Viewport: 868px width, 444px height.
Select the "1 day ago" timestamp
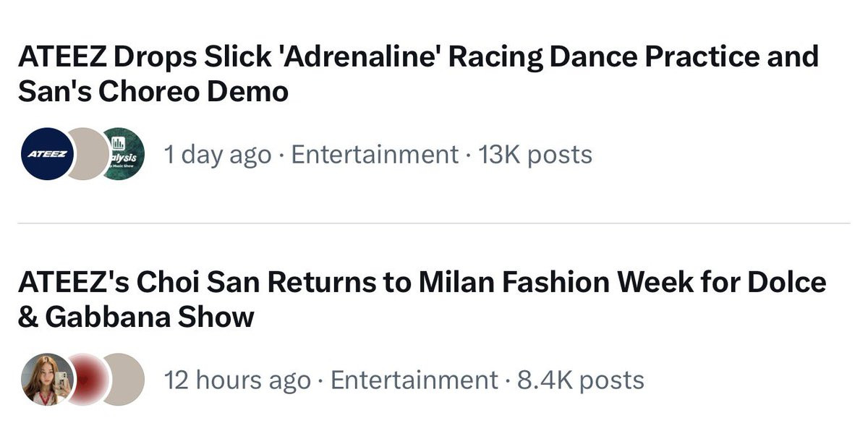(x=218, y=154)
